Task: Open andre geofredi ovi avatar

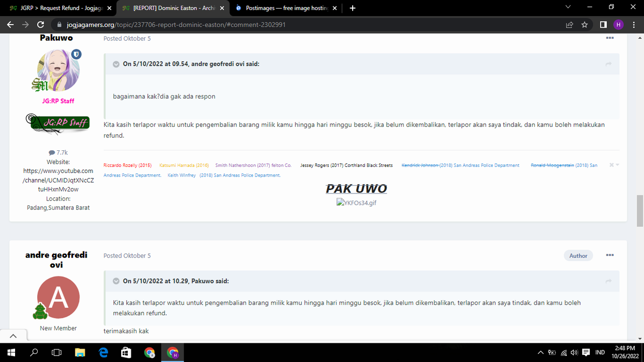Action: (58, 297)
